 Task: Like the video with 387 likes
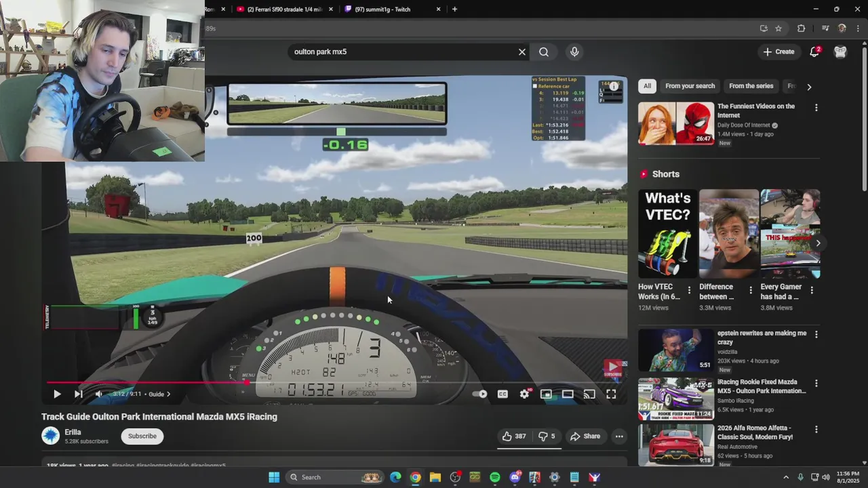514,436
